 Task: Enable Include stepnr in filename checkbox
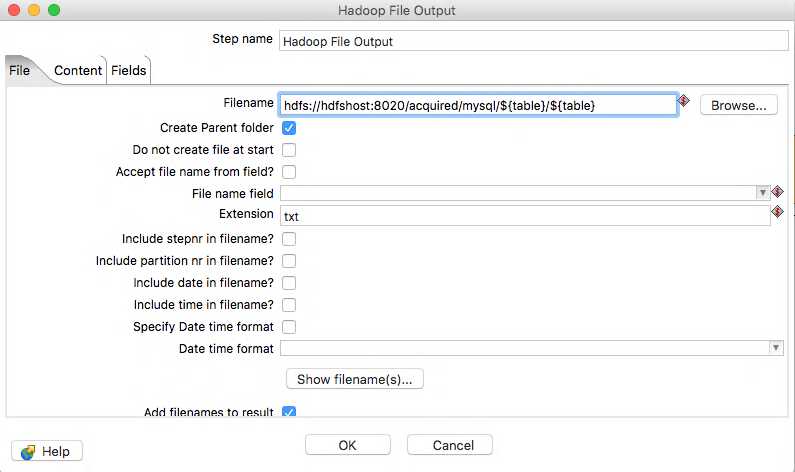pyautogui.click(x=289, y=239)
